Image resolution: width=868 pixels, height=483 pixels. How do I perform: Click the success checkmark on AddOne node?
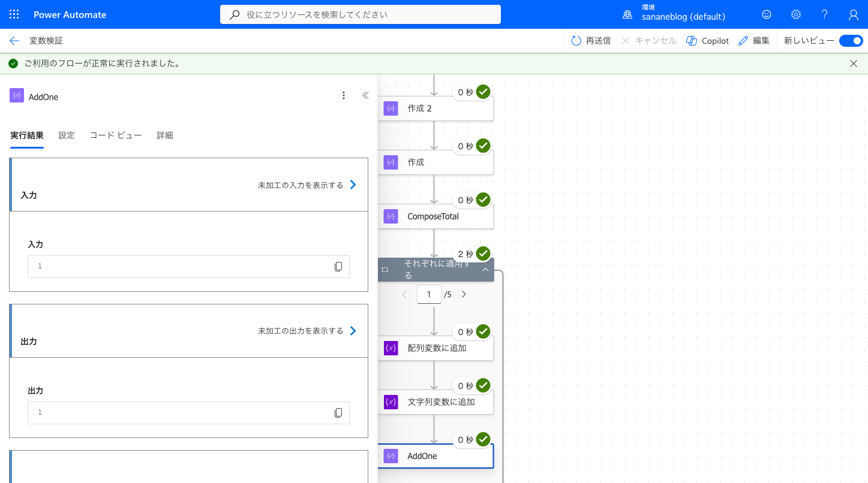click(483, 439)
